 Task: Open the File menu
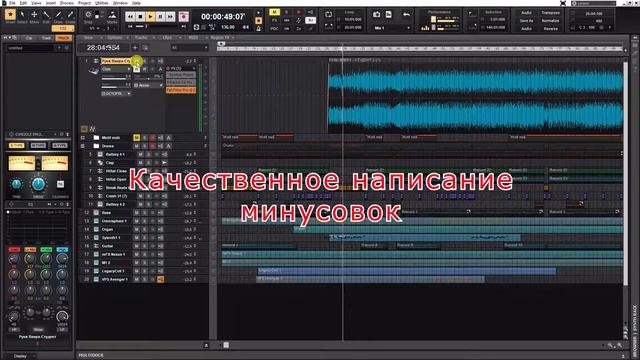(x=12, y=3)
